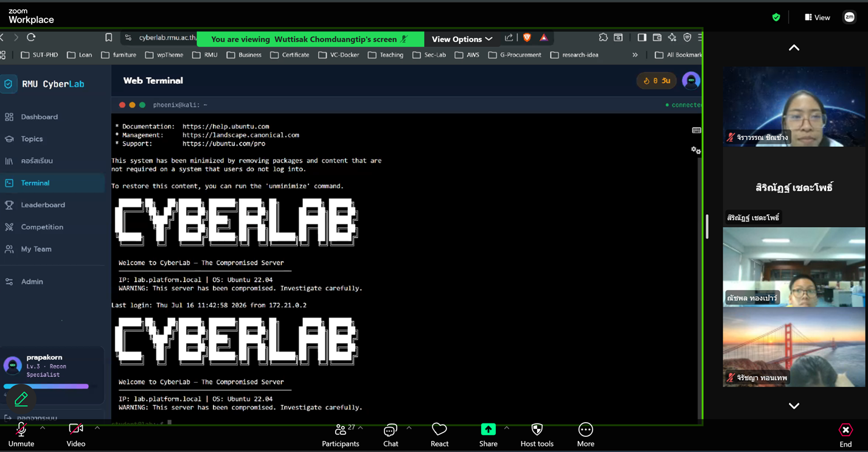
Task: Open the annotation pencil tool
Action: (21, 399)
